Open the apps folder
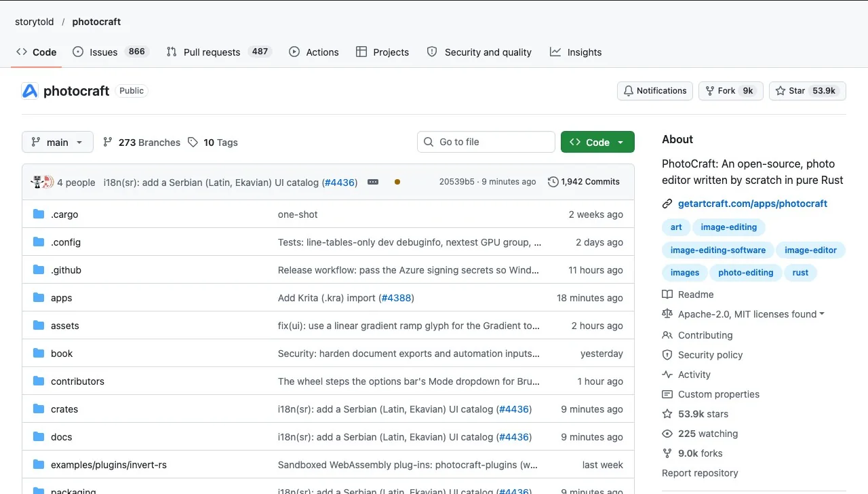 tap(61, 298)
